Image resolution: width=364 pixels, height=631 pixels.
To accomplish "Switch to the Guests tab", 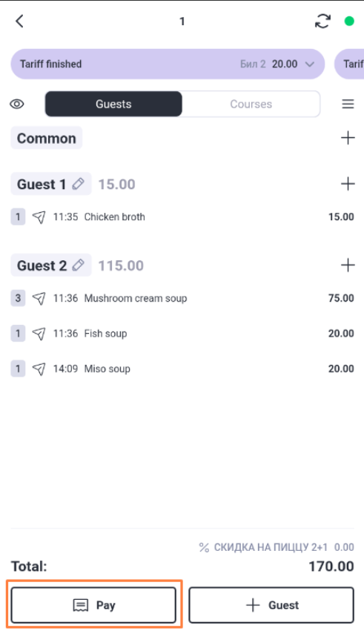I will coord(113,105).
